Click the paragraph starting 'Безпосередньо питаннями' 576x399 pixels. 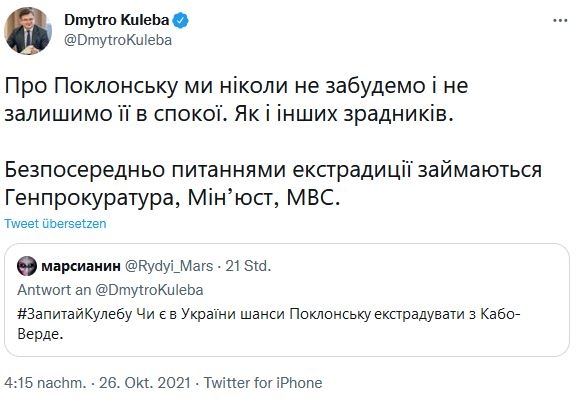pos(273,184)
